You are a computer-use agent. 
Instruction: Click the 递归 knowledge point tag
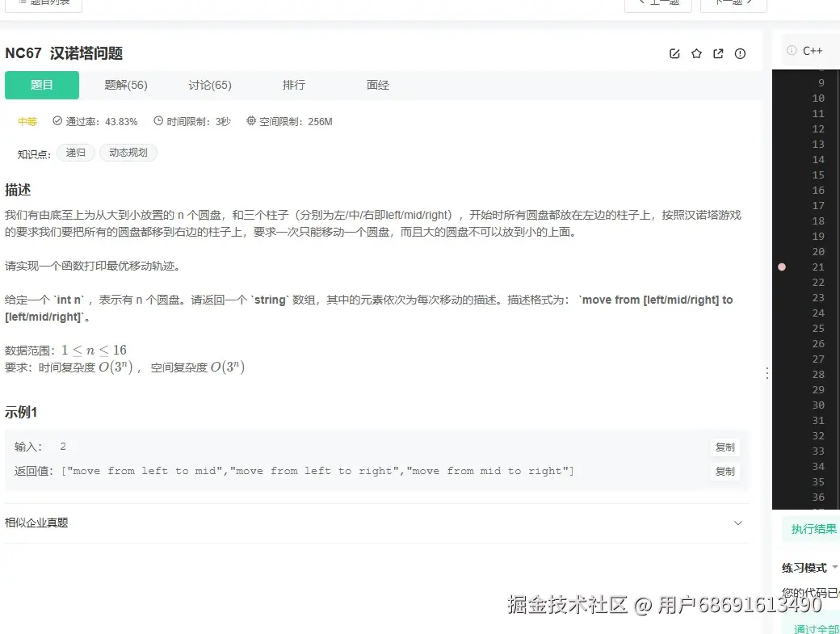point(75,152)
